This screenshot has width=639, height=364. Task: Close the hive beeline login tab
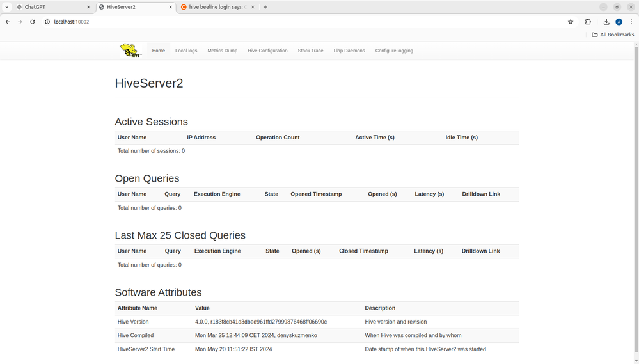tap(253, 7)
